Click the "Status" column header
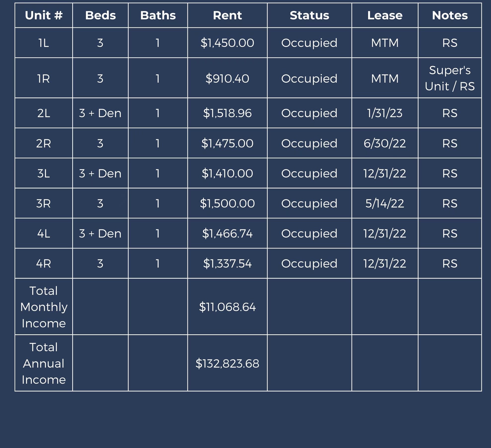The image size is (491, 448). point(309,15)
